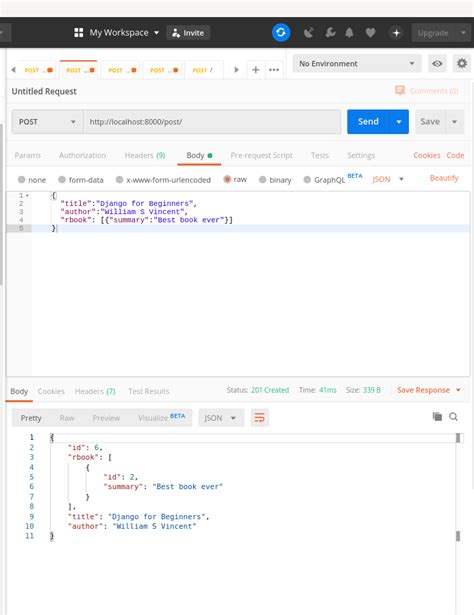Click the blue sync icon in header

281,33
